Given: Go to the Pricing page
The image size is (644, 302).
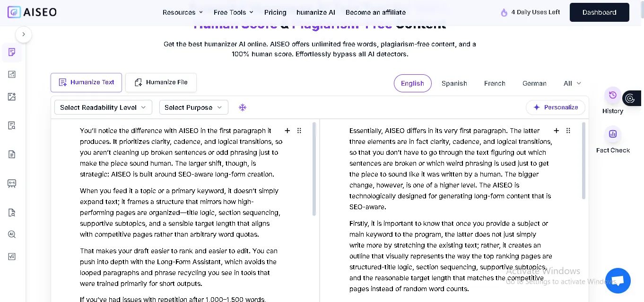Looking at the screenshot, I should coord(275,12).
